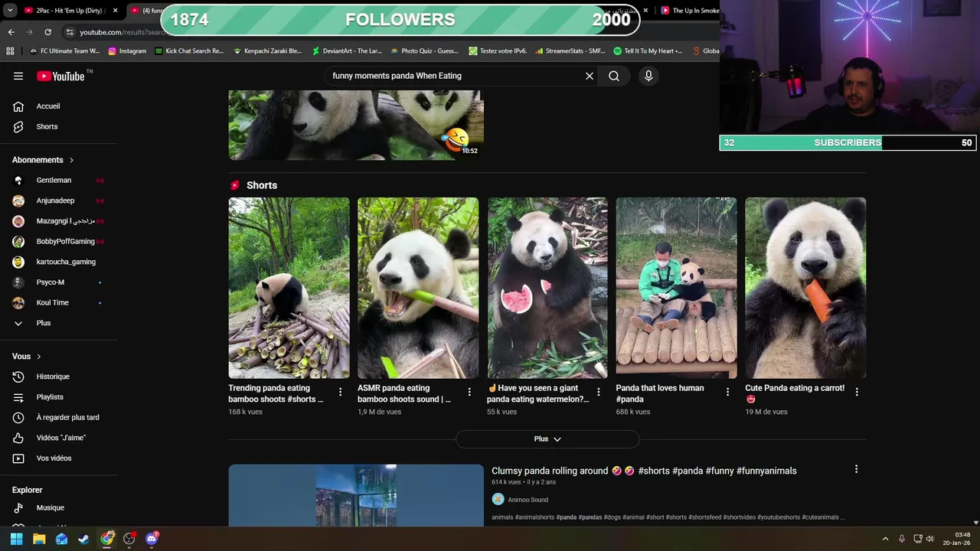The width and height of the screenshot is (980, 551).
Task: Open Kick Chat Search bookmark
Action: (189, 51)
